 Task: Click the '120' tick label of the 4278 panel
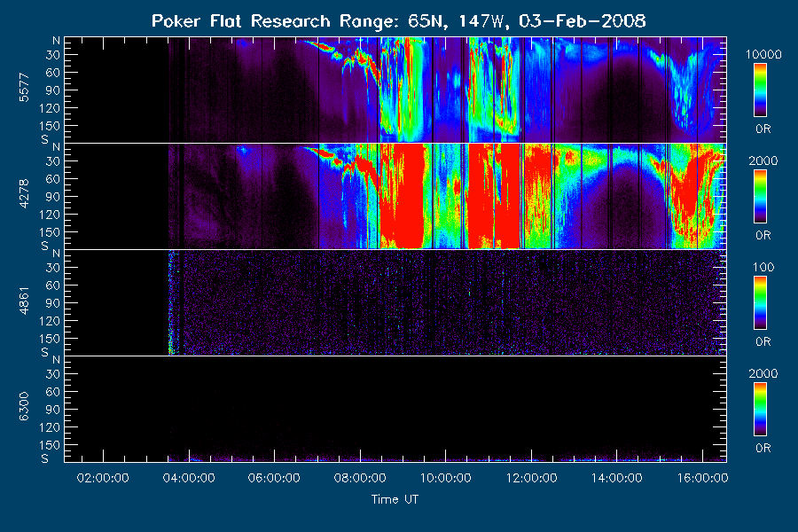[50, 215]
